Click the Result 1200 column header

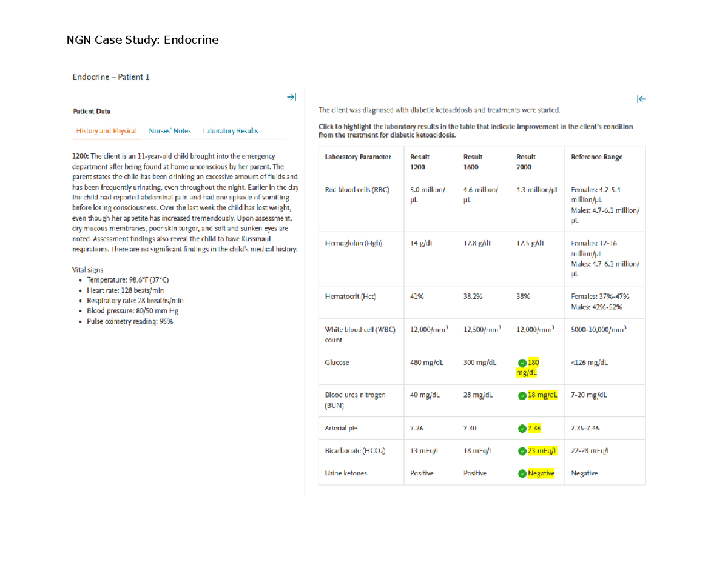[x=420, y=161]
